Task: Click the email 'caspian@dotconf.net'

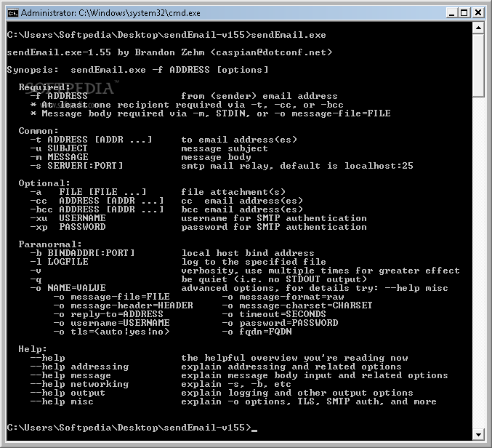Action: coord(271,52)
